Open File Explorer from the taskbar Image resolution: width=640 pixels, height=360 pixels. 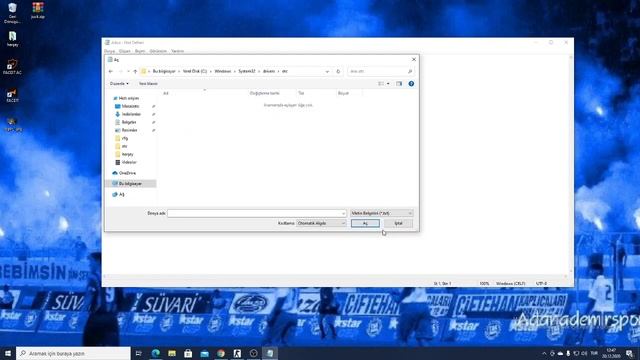pyautogui.click(x=172, y=353)
